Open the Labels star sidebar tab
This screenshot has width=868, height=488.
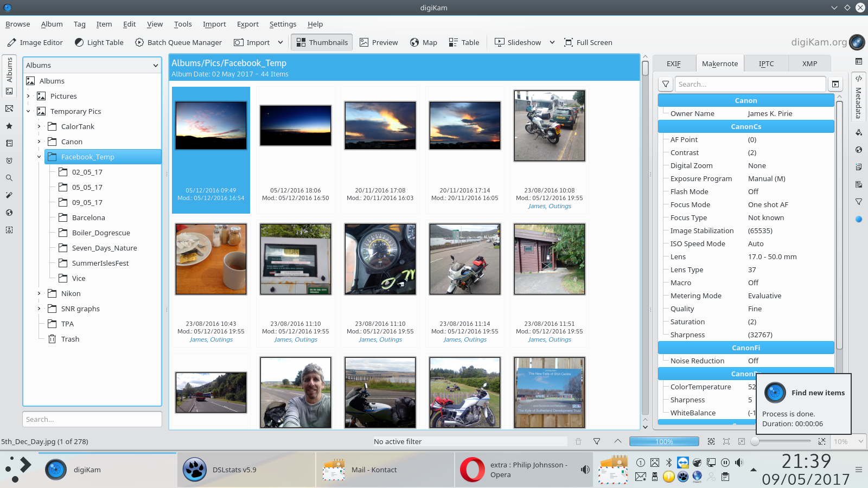coord(9,126)
